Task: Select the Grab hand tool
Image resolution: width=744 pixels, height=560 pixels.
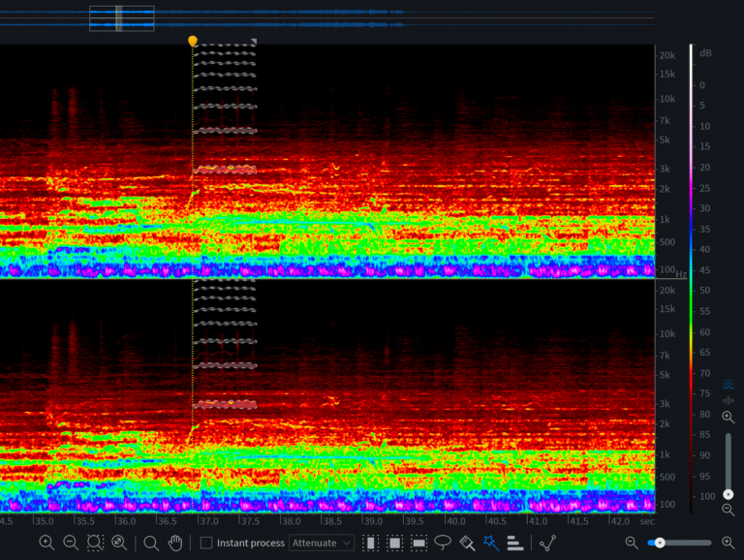Action: [175, 544]
